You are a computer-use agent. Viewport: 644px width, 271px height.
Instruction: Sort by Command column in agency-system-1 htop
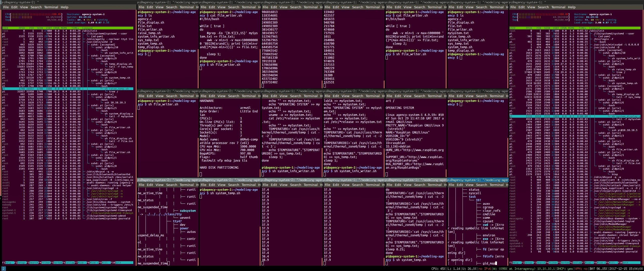595,28
